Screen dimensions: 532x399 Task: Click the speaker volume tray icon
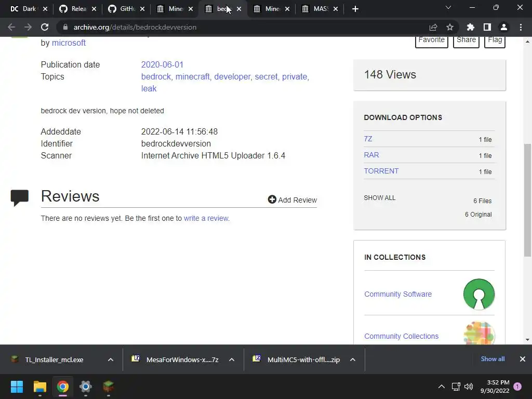pyautogui.click(x=469, y=387)
